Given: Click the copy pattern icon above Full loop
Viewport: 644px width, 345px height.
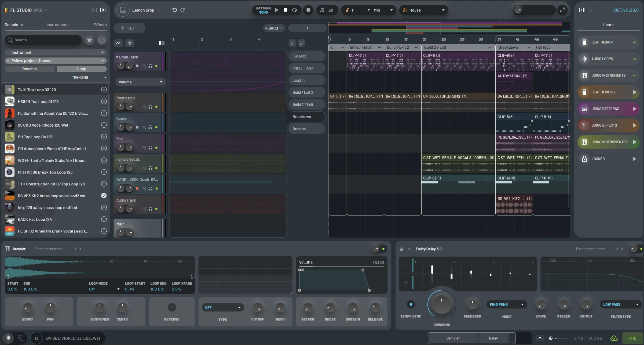Looking at the screenshot, I should (292, 43).
